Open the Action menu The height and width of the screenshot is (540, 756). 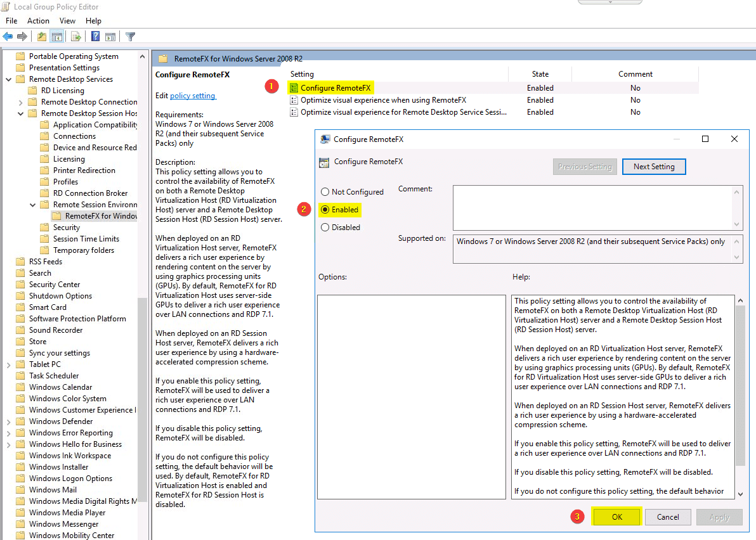coord(38,20)
